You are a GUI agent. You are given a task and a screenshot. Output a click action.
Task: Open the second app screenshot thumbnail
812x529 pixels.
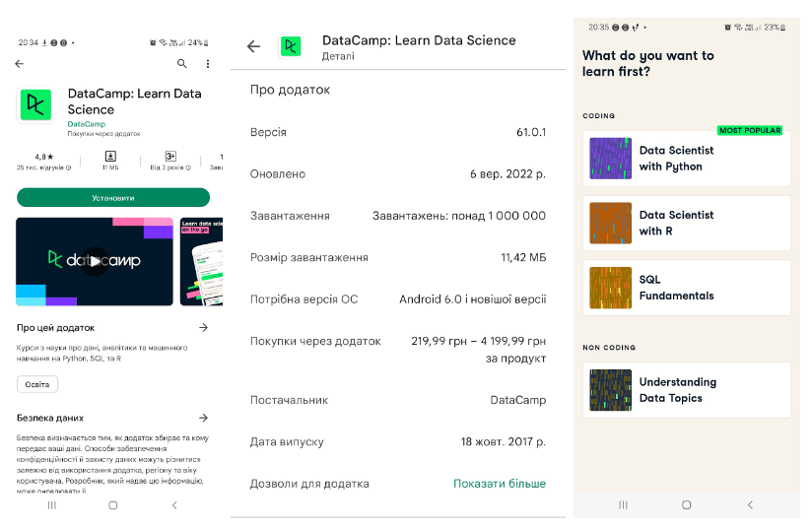[202, 261]
